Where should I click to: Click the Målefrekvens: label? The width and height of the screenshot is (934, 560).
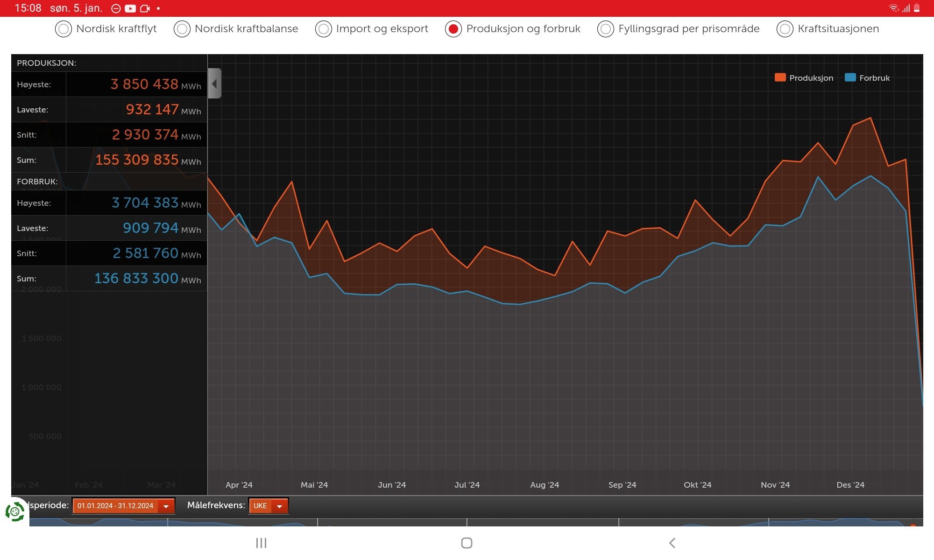tap(216, 505)
